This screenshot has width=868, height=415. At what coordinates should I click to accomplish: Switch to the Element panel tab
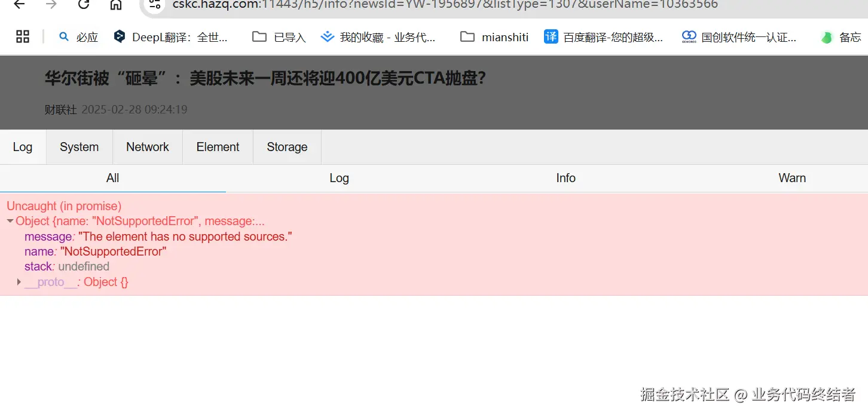tap(218, 147)
